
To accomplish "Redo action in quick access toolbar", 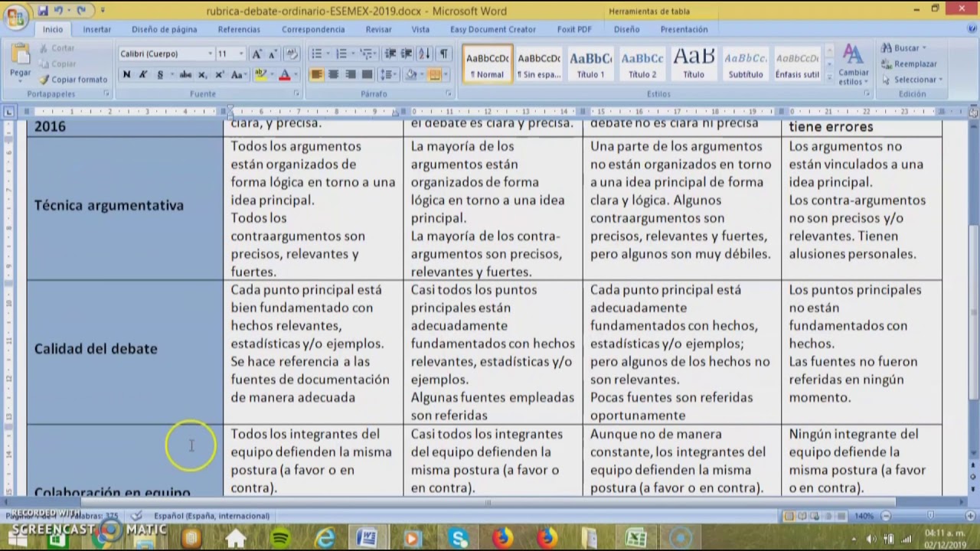I will 80,11.
